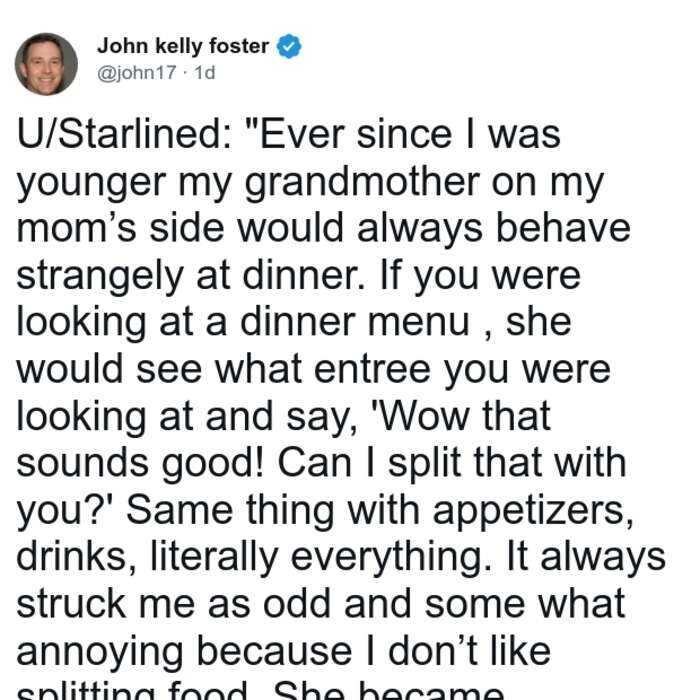The image size is (700, 700).
Task: Open the 1d timestamp link
Action: pos(205,73)
